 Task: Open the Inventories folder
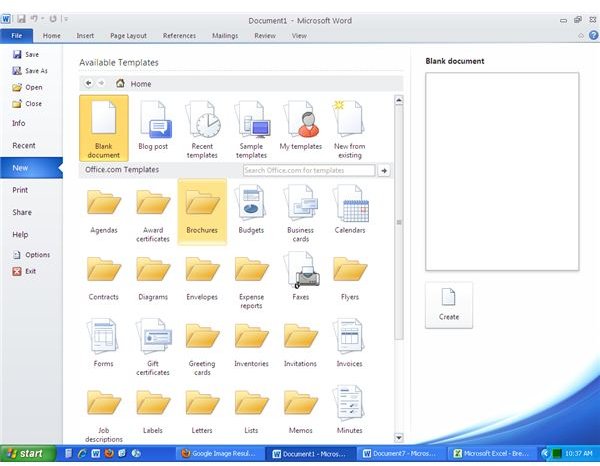tap(251, 344)
